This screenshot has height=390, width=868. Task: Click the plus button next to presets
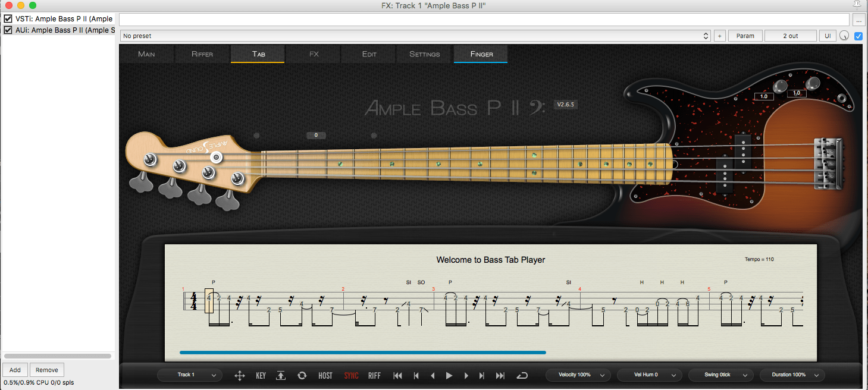[719, 36]
